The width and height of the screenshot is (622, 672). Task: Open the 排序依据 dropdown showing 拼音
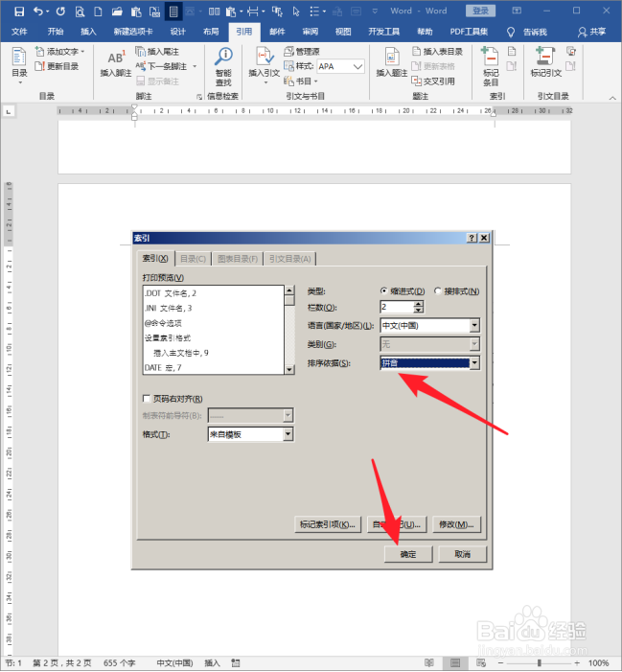pos(474,363)
